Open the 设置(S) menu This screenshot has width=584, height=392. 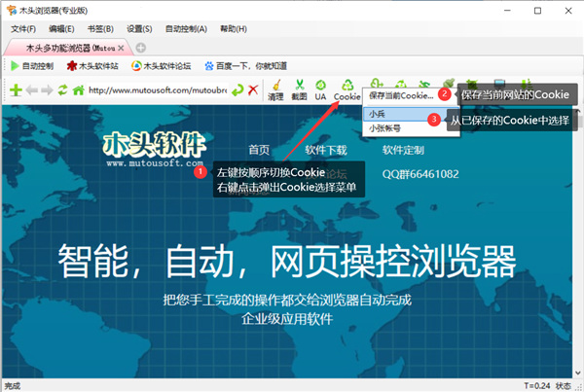140,29
